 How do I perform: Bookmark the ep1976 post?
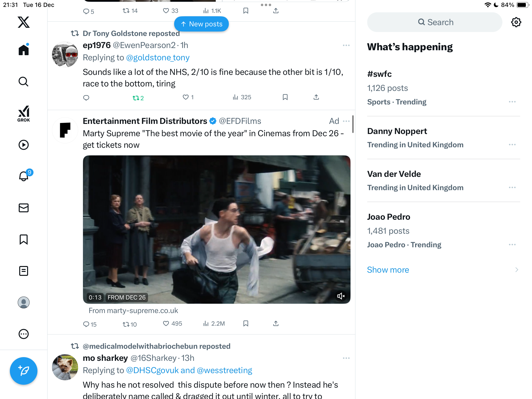point(285,97)
